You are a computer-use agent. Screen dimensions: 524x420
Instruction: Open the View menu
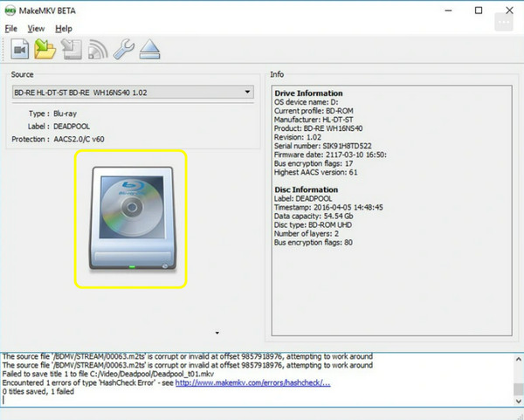point(36,29)
